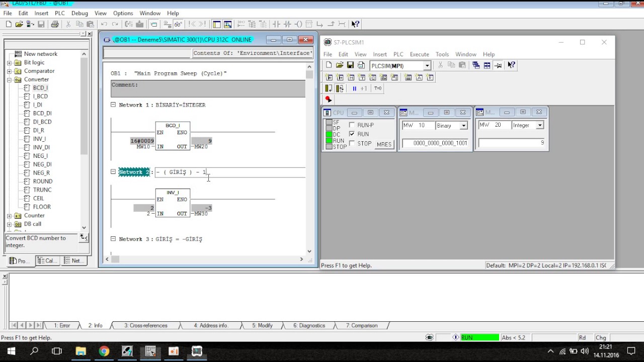The width and height of the screenshot is (644, 362).
Task: Click the MRES button in CPU window
Action: [384, 144]
